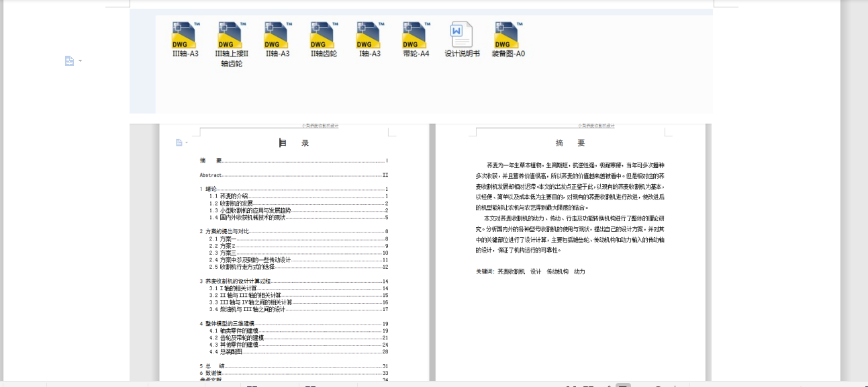
Task: Click the 2 方案的提出与对比 contents row
Action: 294,231
